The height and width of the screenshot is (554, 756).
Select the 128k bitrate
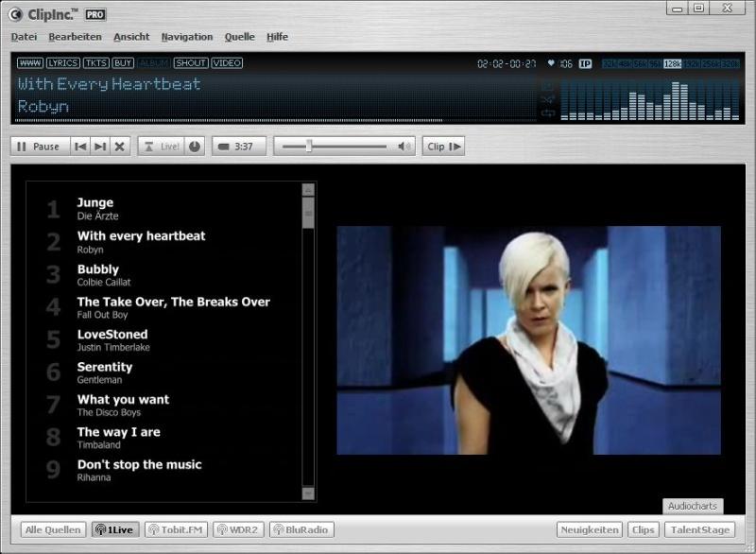pos(672,63)
